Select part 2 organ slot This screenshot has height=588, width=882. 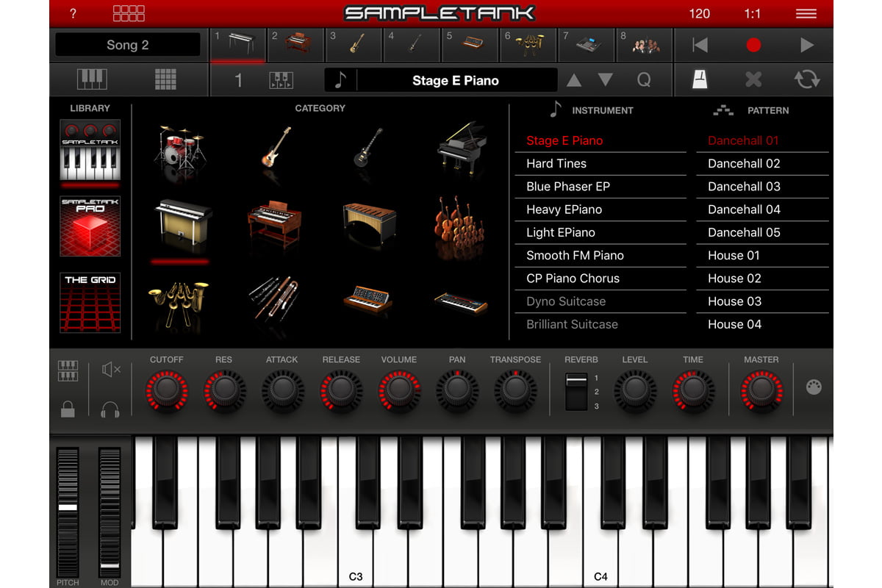point(296,45)
